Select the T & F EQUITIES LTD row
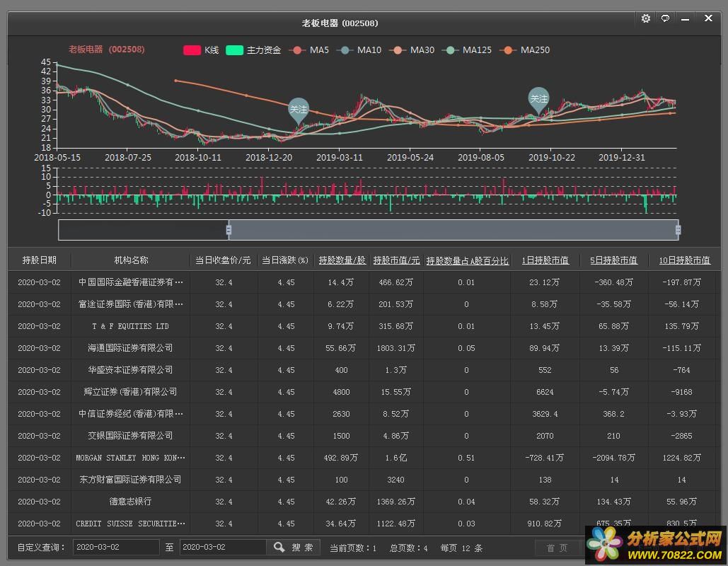This screenshot has width=728, height=566. pyautogui.click(x=362, y=326)
